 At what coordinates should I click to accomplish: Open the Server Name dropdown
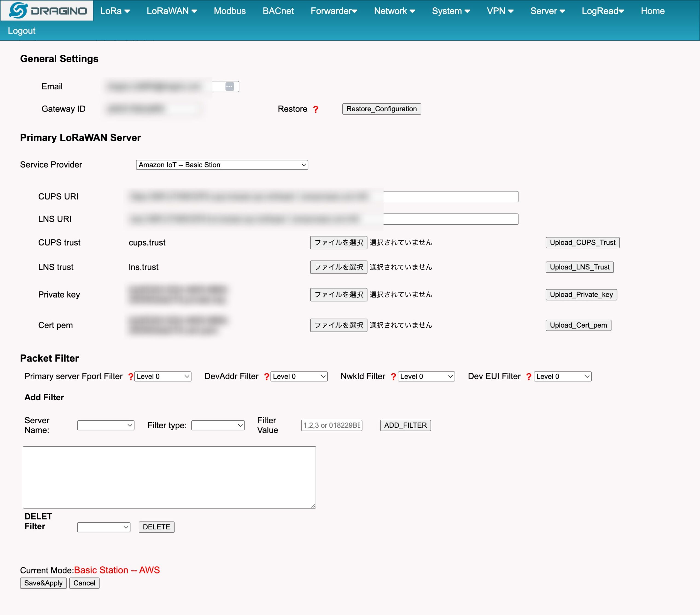[x=106, y=425]
